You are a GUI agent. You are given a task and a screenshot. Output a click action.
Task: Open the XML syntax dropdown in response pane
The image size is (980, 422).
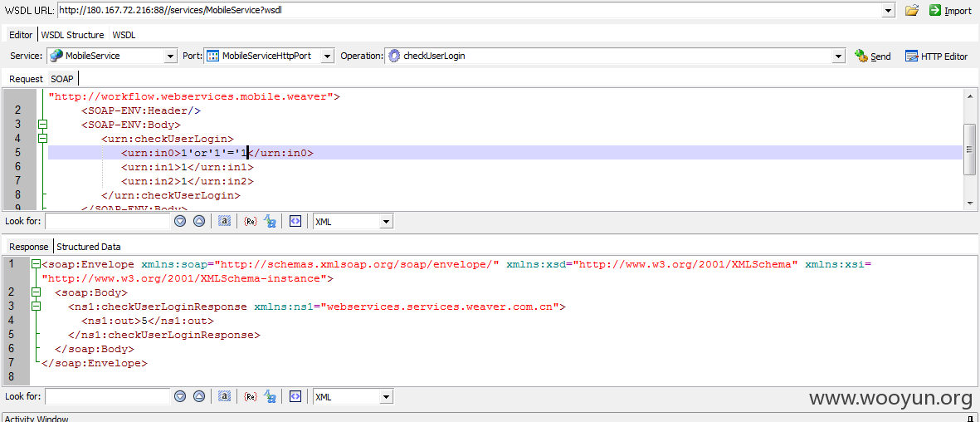point(386,396)
